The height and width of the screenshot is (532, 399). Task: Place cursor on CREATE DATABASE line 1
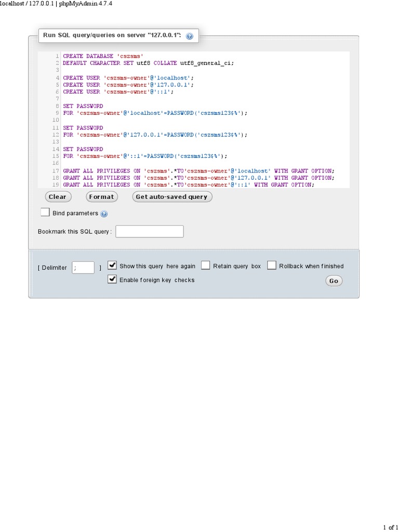pyautogui.click(x=103, y=56)
